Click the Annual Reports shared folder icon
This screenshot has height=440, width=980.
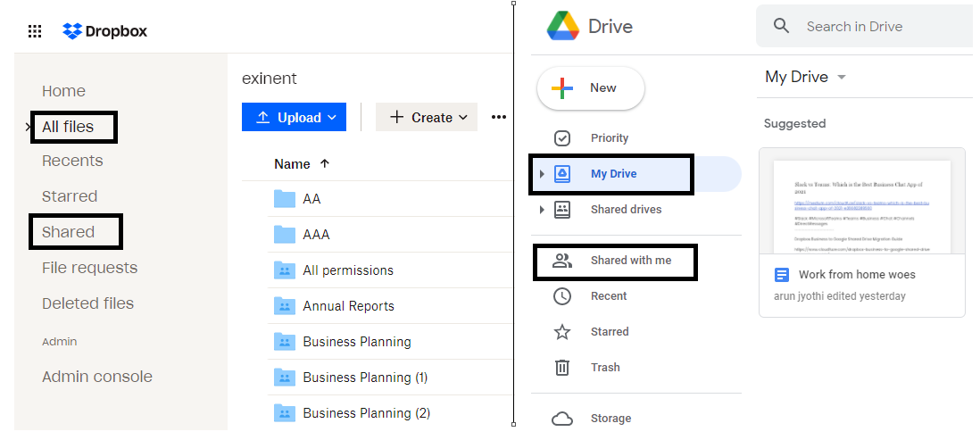(x=285, y=305)
